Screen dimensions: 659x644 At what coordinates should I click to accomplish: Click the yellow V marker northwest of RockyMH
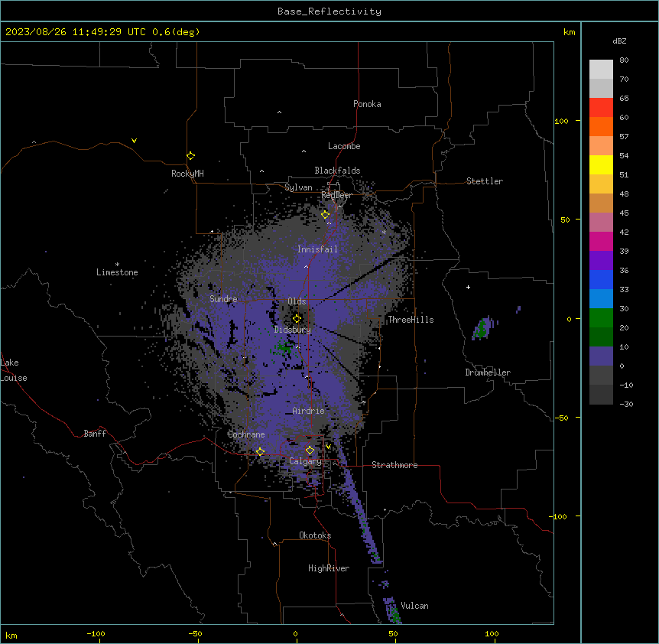(x=134, y=141)
